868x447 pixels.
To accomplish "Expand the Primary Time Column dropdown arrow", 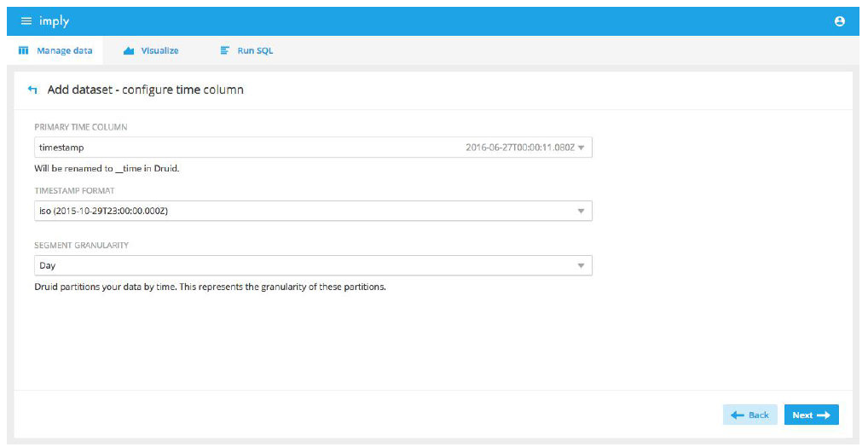I will (x=581, y=148).
